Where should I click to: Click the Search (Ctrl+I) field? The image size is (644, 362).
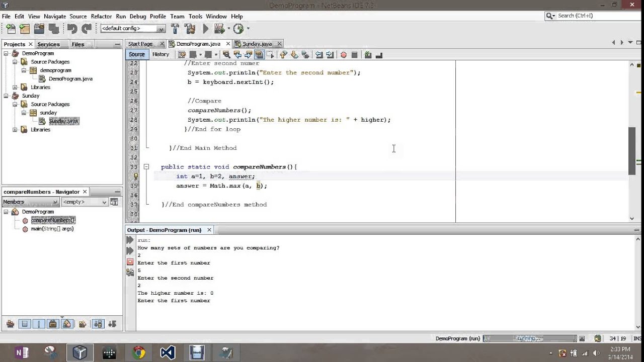coord(594,16)
